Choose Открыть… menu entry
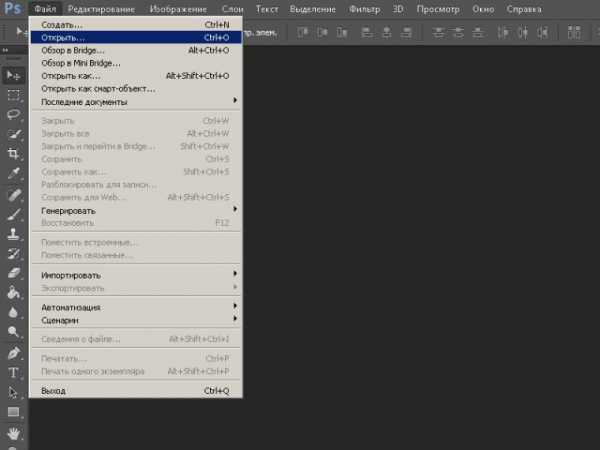 point(136,38)
